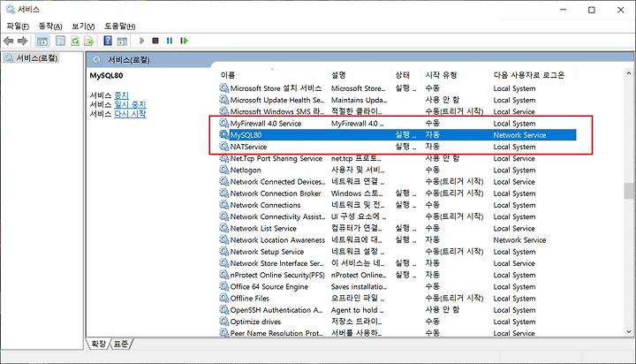The image size is (636, 364).
Task: Select Microsoft Store 설치 서비스 row
Action: 397,88
